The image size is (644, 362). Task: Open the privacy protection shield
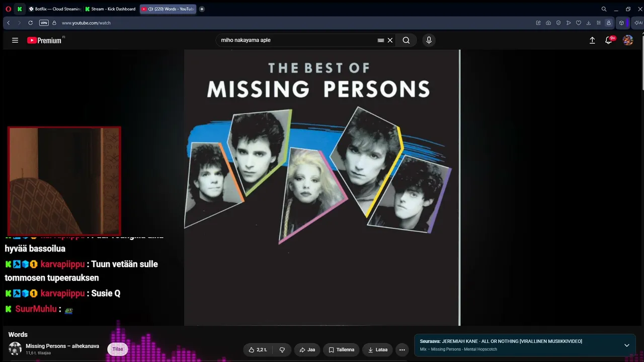(x=558, y=23)
